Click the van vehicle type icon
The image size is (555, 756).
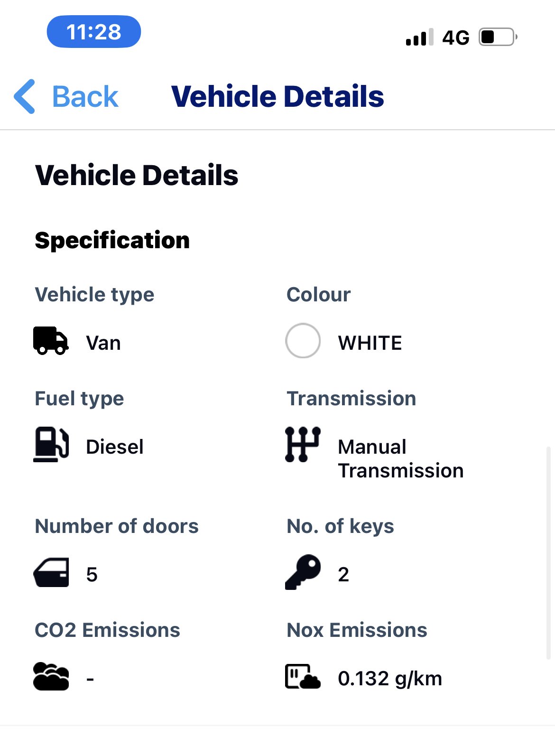51,341
